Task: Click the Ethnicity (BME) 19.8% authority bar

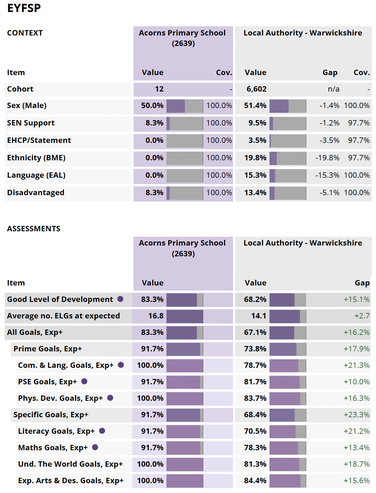Action: click(x=288, y=158)
